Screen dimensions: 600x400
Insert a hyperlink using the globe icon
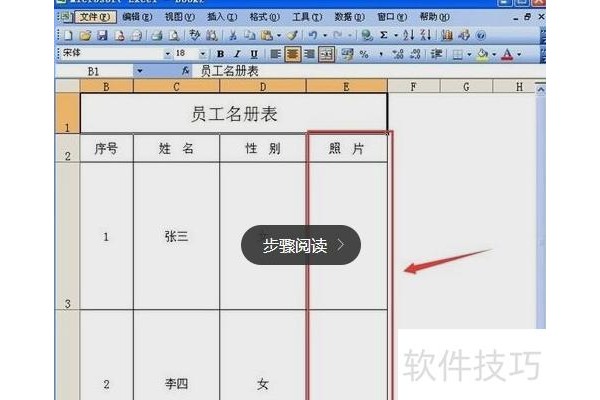(x=367, y=36)
